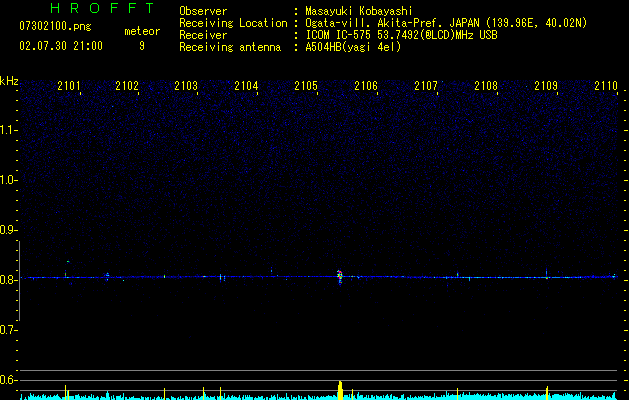Viewport: 629px width, 400px height.
Task: Click the HROFFT title text
Action: (x=102, y=8)
